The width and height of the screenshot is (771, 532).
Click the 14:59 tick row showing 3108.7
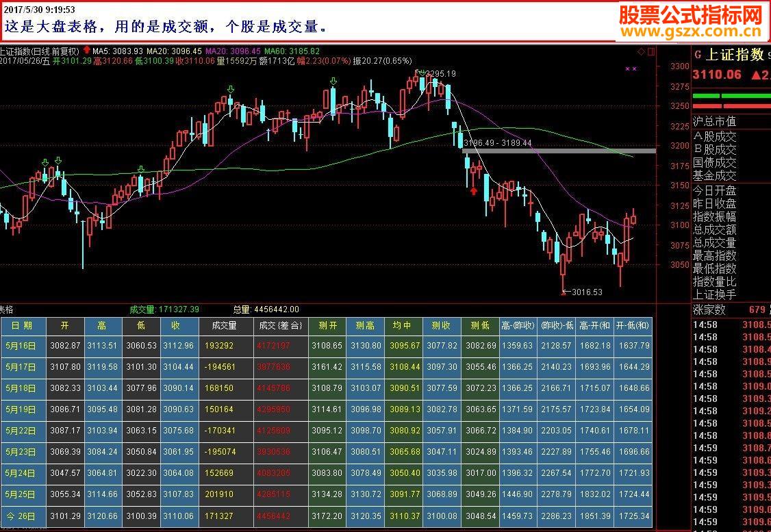point(731,448)
